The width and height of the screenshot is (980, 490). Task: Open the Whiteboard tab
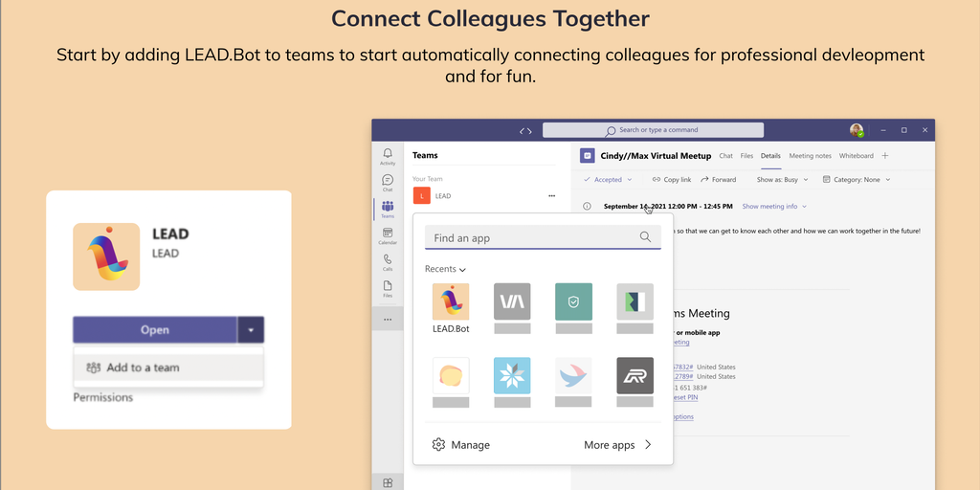[857, 156]
